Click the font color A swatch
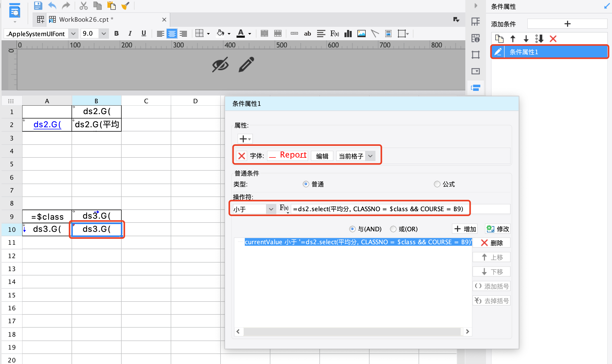Viewport: 612px width, 364px height. (x=241, y=34)
